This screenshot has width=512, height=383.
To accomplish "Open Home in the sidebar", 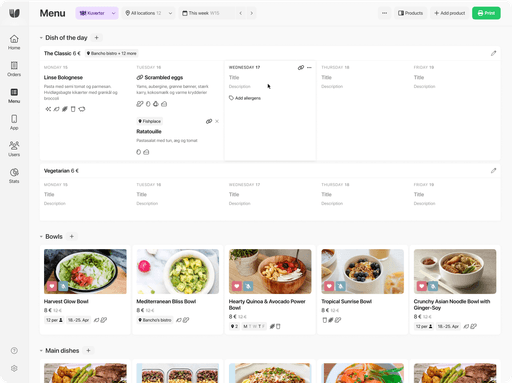I will pyautogui.click(x=14, y=42).
